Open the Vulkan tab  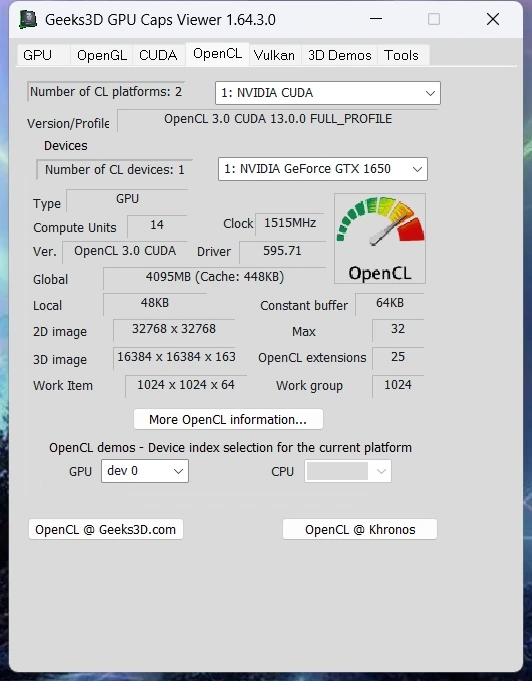(274, 55)
